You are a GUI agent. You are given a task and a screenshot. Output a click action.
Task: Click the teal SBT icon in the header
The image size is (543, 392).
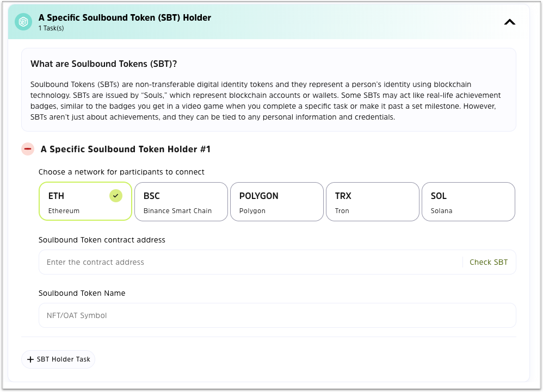[x=23, y=22]
